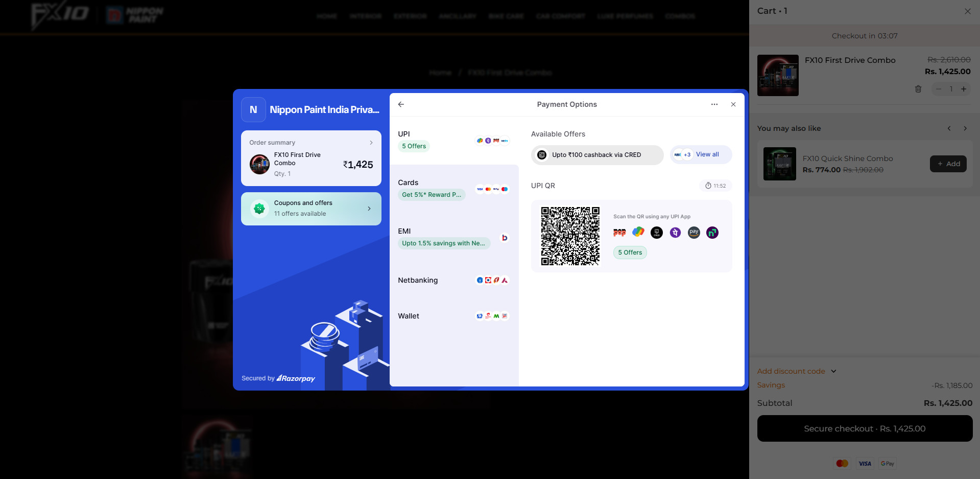The image size is (980, 479).
Task: Click the stopwatch icon next to 11:52
Action: (x=708, y=186)
